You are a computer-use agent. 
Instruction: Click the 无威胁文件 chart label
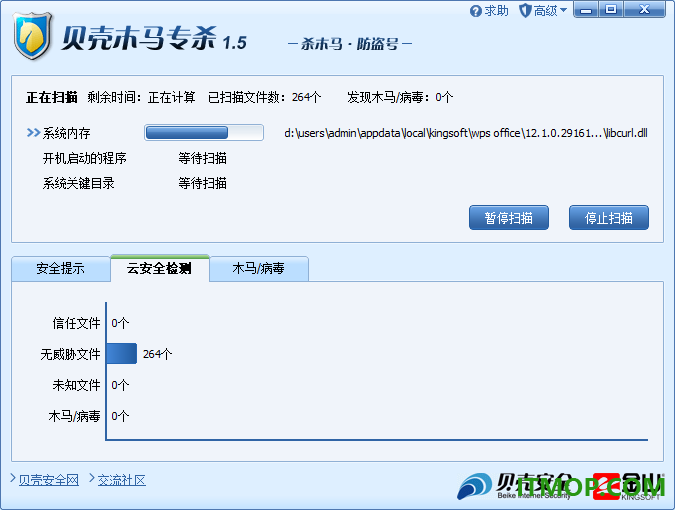tap(70, 354)
